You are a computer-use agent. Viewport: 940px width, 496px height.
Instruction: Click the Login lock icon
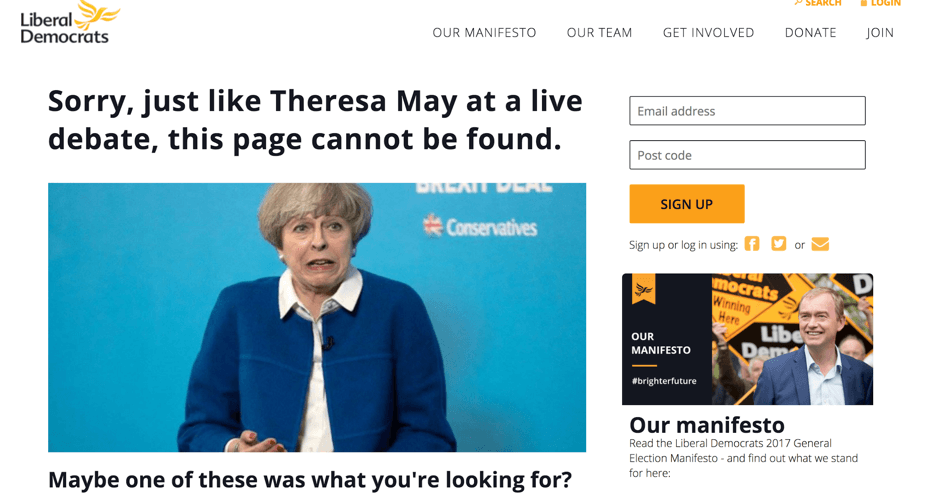[864, 3]
